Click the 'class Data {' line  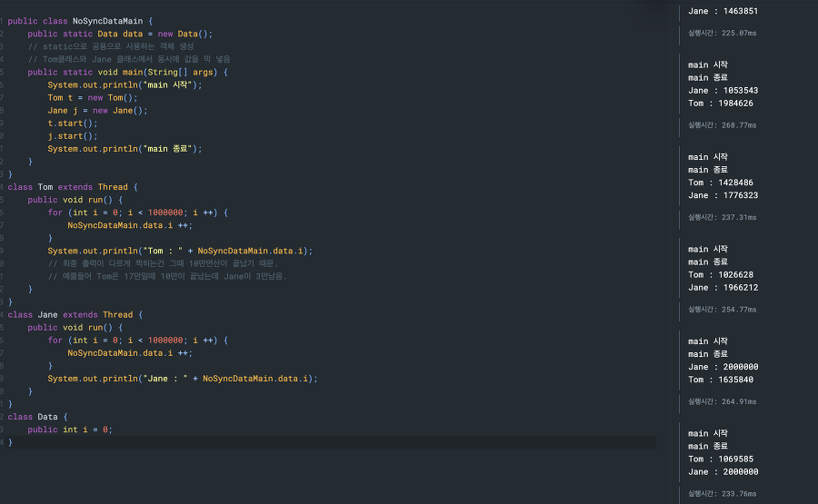pos(37,417)
